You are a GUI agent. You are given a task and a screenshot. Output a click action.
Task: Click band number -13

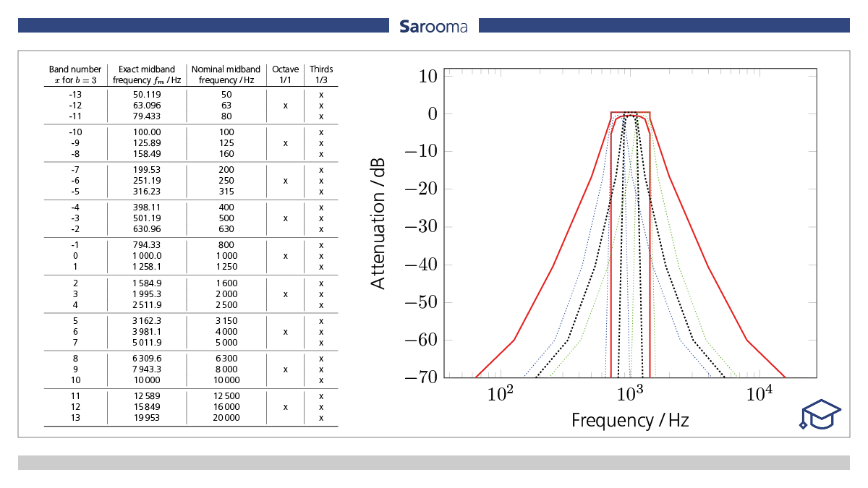[x=75, y=95]
